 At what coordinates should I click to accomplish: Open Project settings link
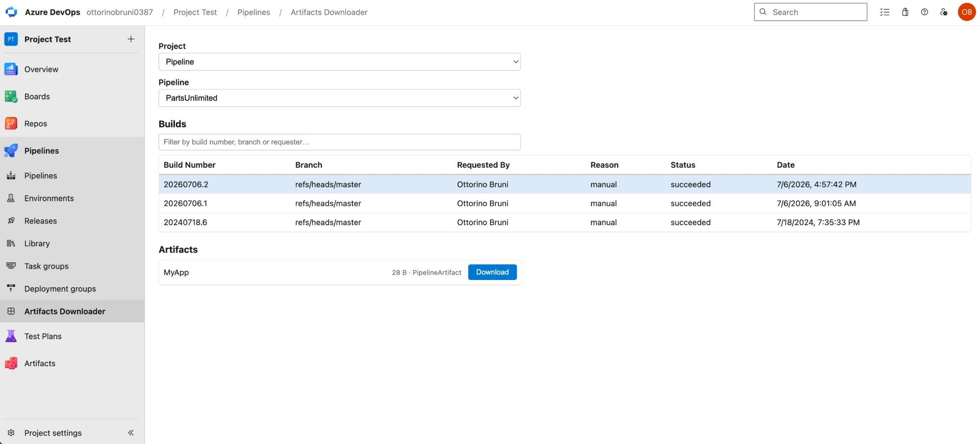[53, 433]
